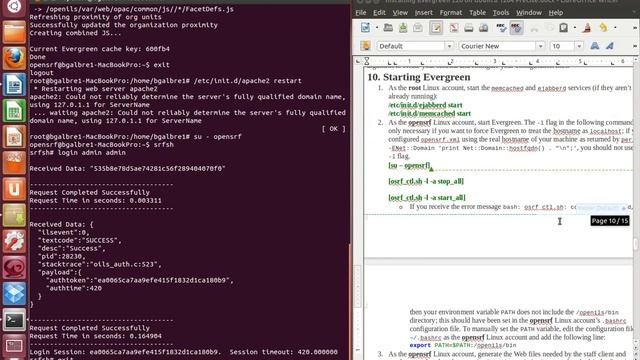
Task: Click the Cut scissors icon
Action: tap(533, 28)
